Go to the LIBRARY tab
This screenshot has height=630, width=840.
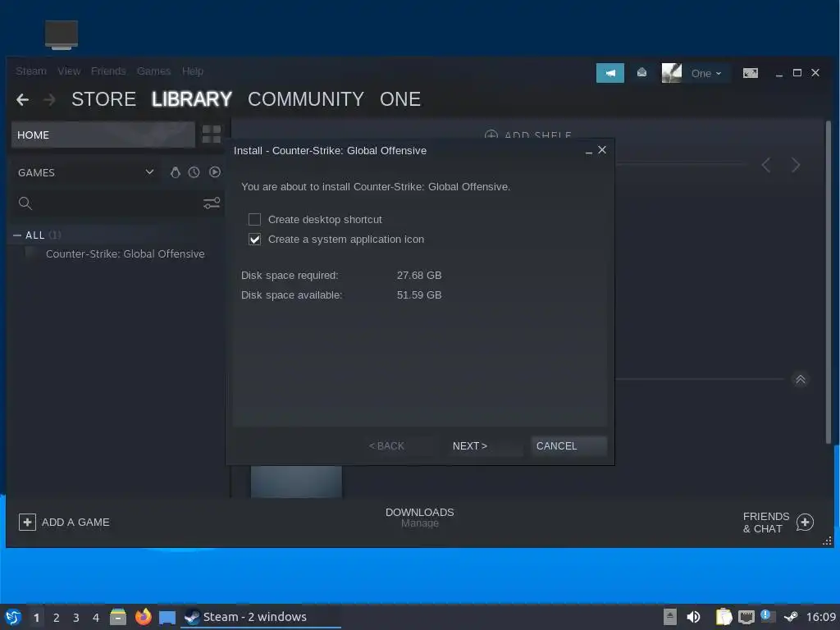(192, 99)
